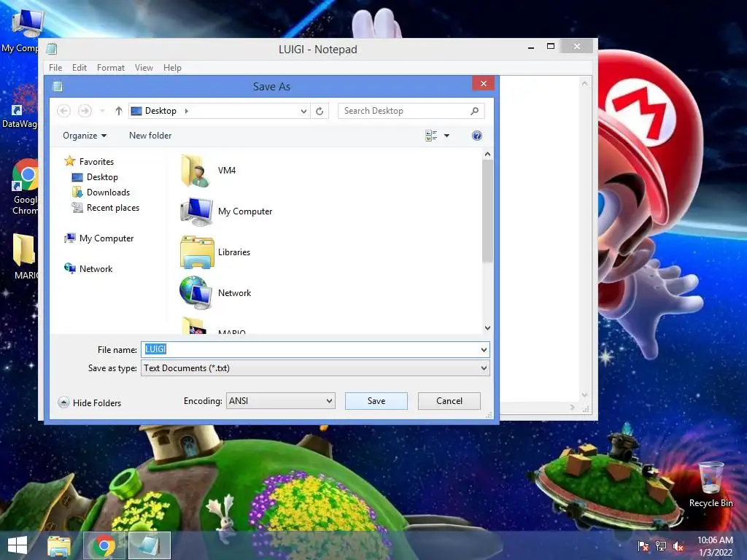
Task: Open the recent locations arrow beside Forward
Action: pyautogui.click(x=102, y=111)
